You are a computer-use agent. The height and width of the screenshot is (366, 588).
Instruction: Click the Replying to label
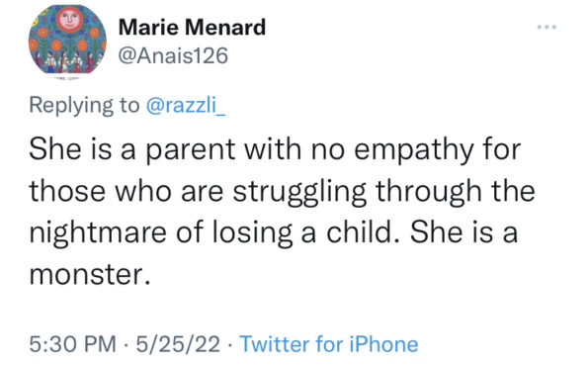pos(84,106)
